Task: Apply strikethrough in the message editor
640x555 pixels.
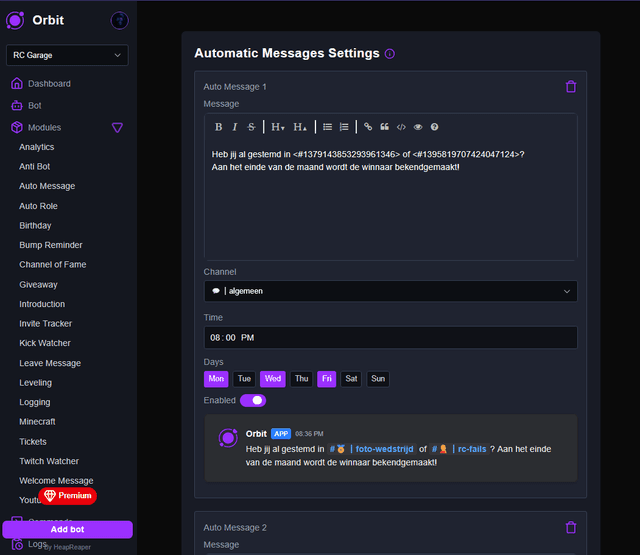Action: pos(251,127)
